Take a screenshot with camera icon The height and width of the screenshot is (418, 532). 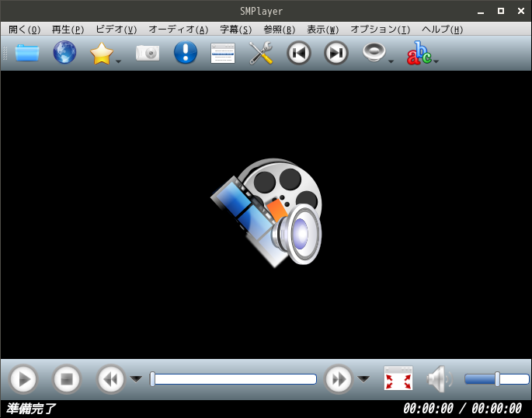tap(148, 53)
